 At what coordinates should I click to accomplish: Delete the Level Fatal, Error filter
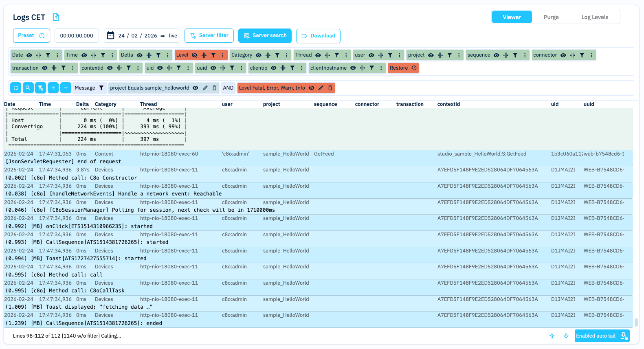point(330,88)
